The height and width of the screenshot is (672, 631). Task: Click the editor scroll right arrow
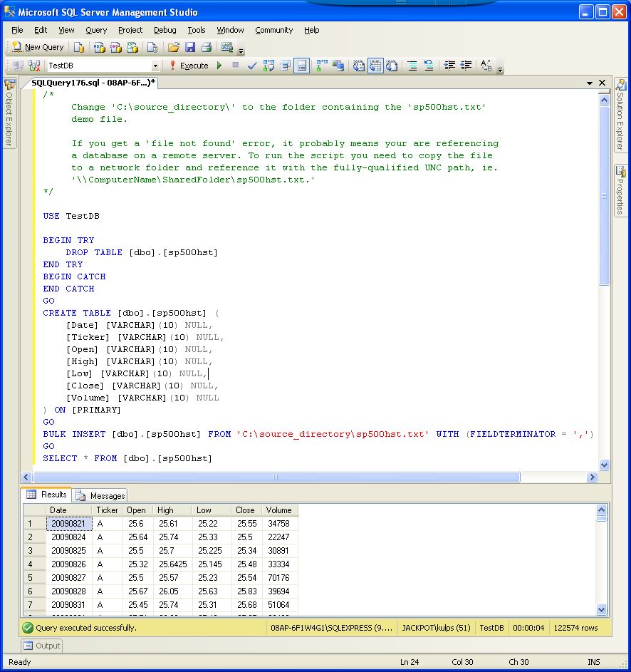[x=592, y=477]
